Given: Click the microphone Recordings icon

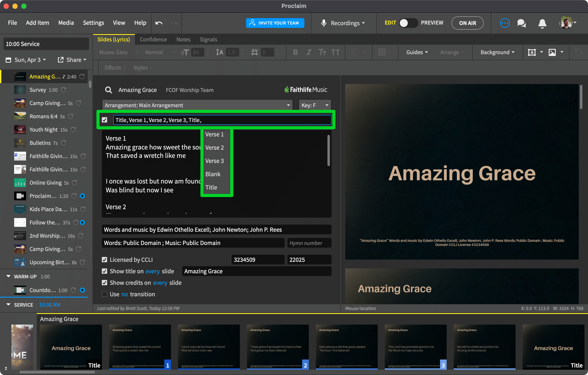Looking at the screenshot, I should (324, 23).
